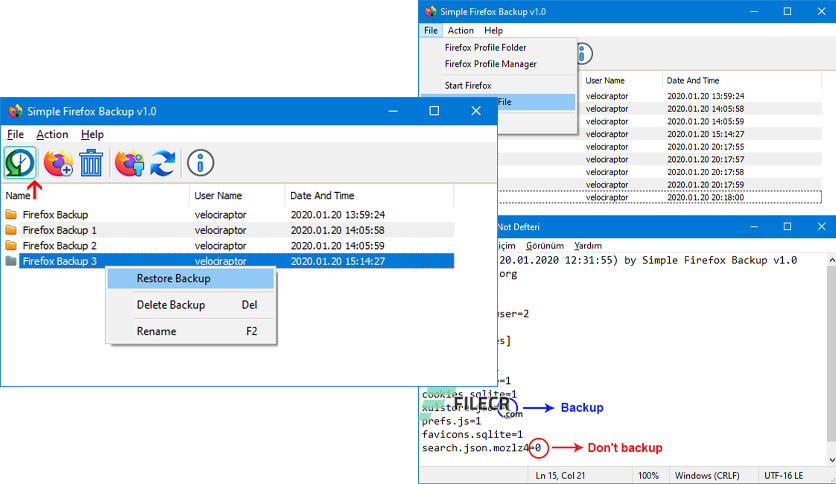Minimize the back Simple Firefox Backup window
Screen dimensions: 836x484
753,11
